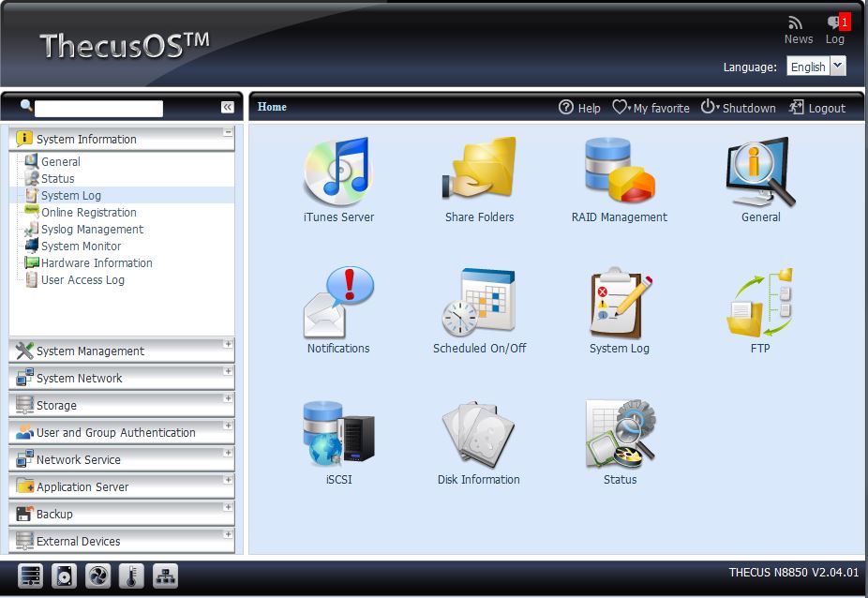The width and height of the screenshot is (868, 598).
Task: Select System Log in the sidebar tree
Action: (x=71, y=196)
